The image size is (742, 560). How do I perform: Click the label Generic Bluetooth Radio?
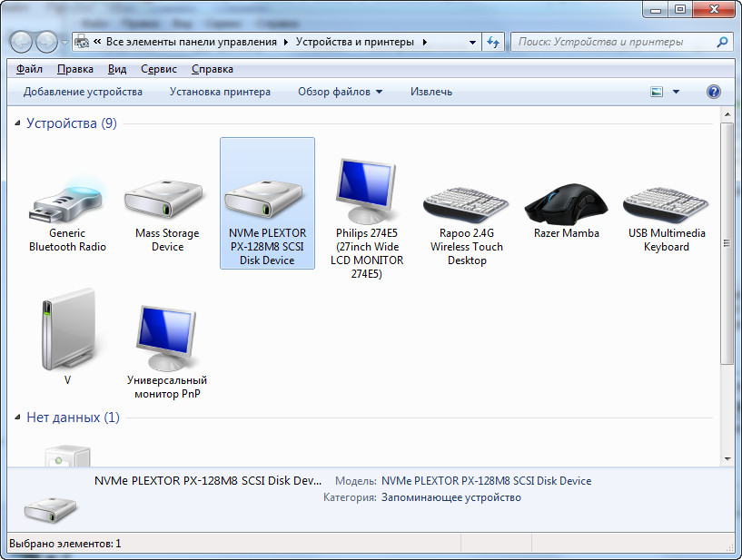(x=67, y=240)
